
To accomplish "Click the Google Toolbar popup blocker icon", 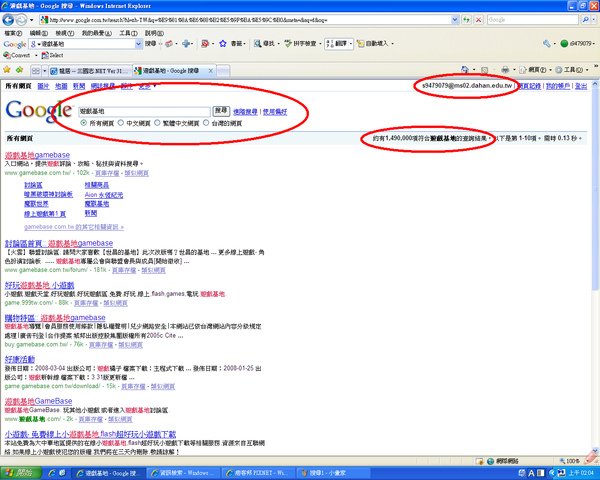I will click(205, 44).
